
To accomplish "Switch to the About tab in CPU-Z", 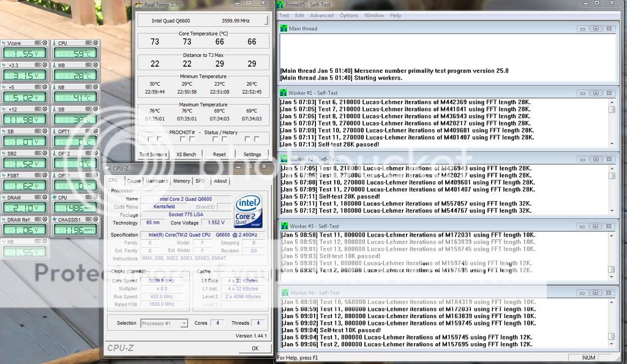I will 220,181.
